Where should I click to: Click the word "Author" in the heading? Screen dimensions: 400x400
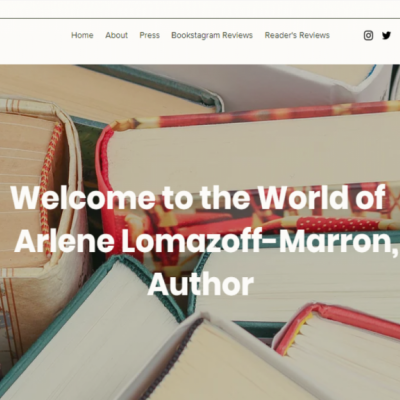tap(200, 284)
